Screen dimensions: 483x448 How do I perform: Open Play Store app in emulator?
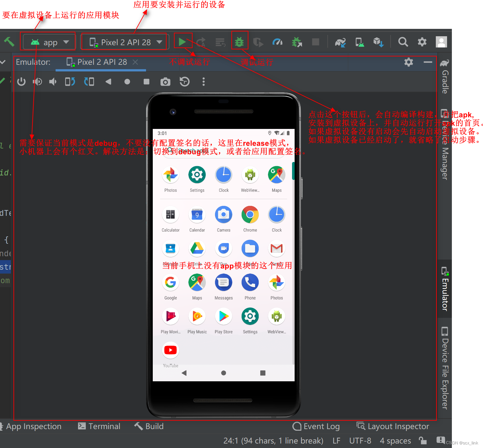click(x=224, y=320)
